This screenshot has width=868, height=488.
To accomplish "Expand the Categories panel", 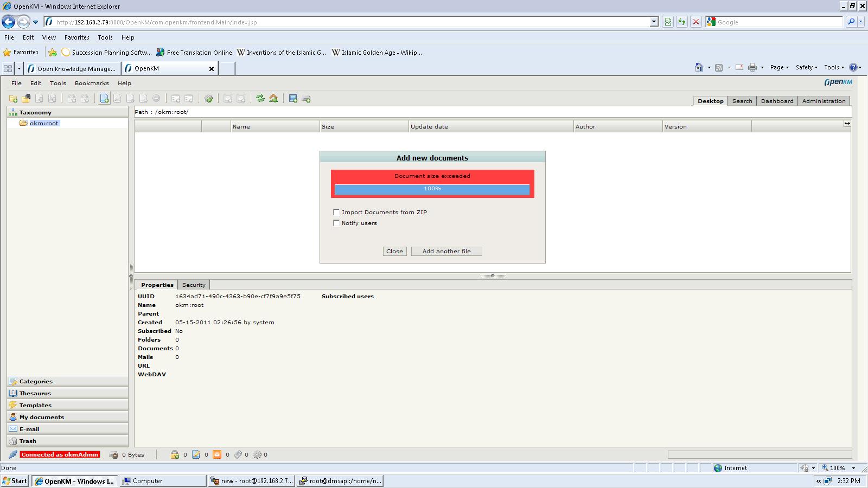I will pyautogui.click(x=36, y=382).
